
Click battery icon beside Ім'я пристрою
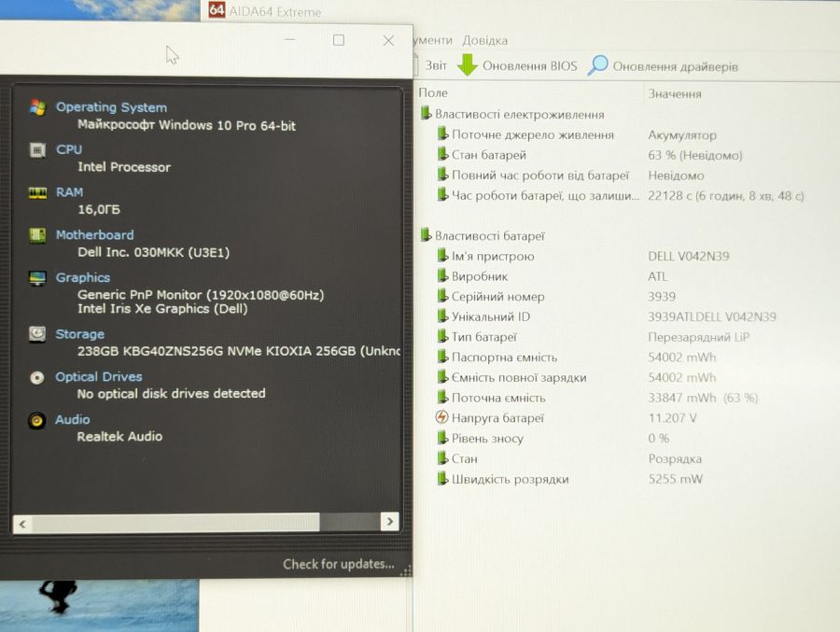tap(442, 255)
